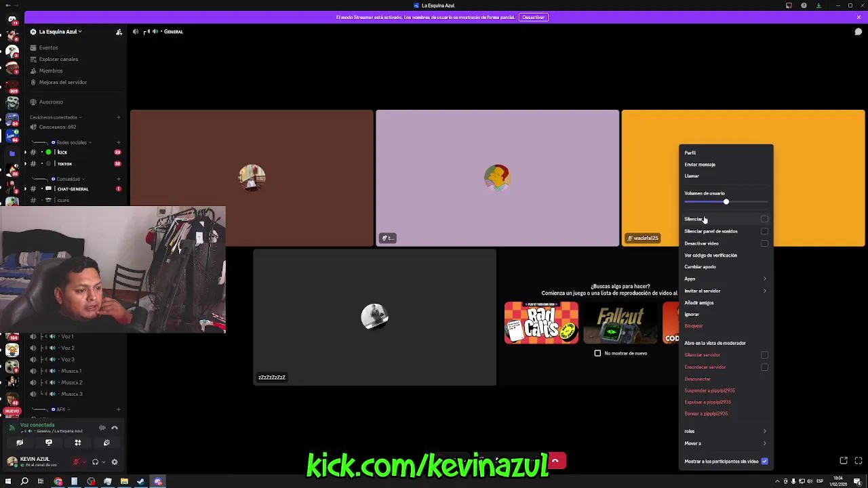
Task: Open the invite people icon beside server name
Action: [119, 32]
